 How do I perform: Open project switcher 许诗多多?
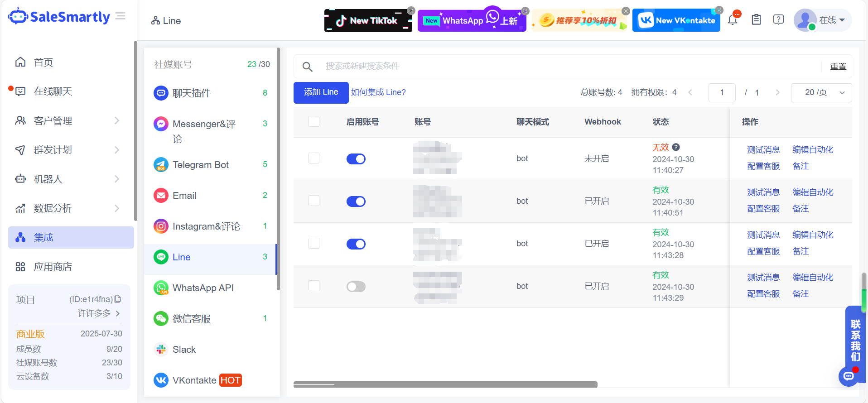(x=99, y=313)
